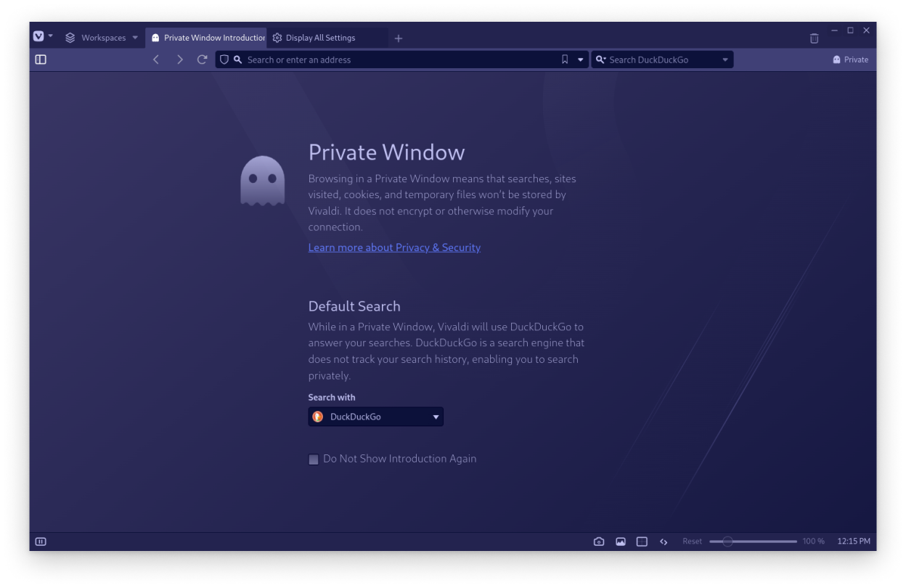Open the Vivaldi main menu icon
The image size is (906, 588).
[39, 36]
